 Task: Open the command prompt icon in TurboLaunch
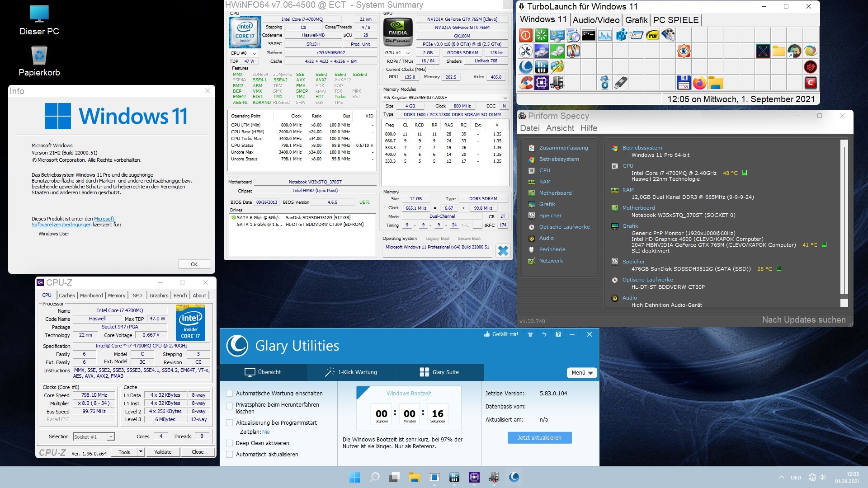point(589,35)
